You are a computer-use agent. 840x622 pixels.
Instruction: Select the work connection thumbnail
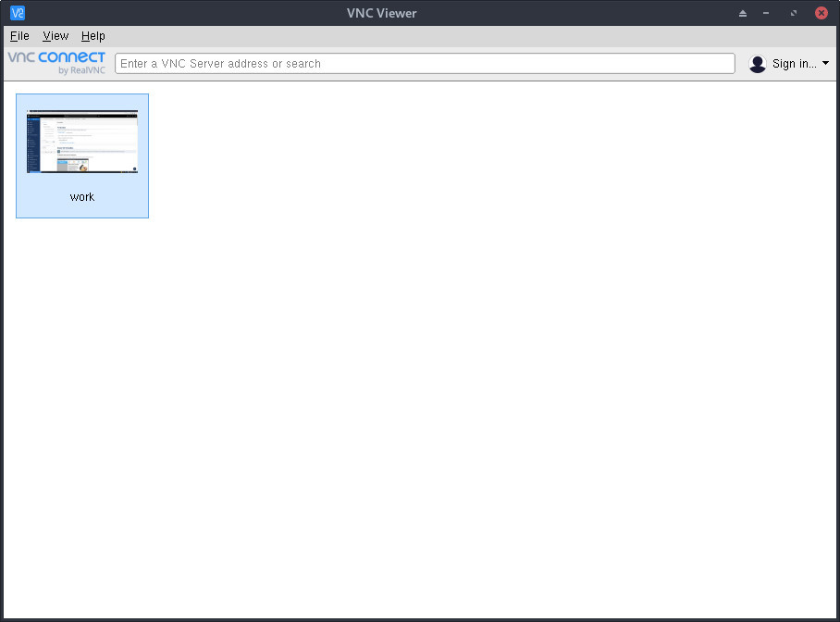[x=82, y=142]
